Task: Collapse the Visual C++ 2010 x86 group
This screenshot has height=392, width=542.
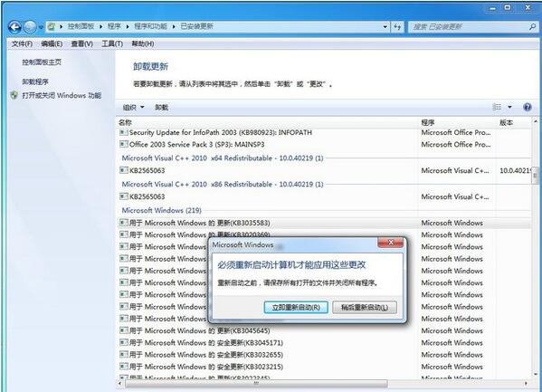Action: (223, 185)
